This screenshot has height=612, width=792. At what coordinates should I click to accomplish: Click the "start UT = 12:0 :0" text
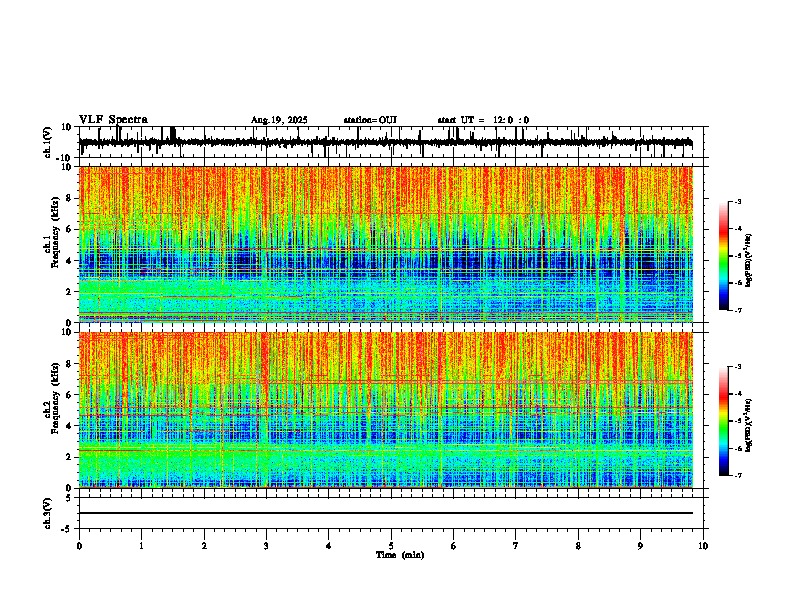click(483, 120)
